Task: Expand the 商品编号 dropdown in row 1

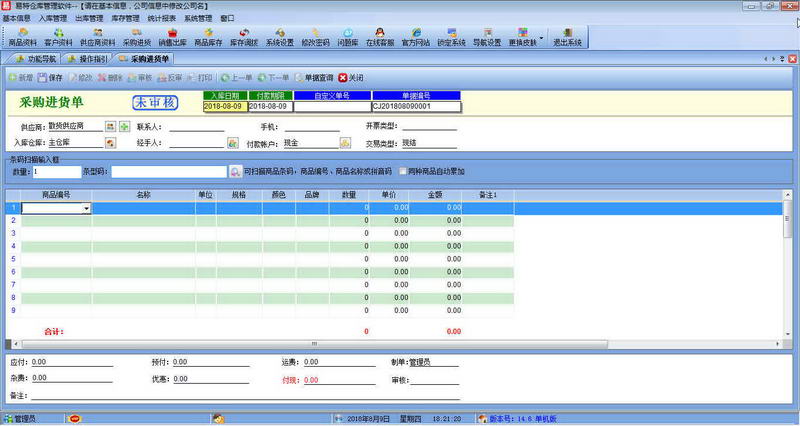Action: pos(87,208)
